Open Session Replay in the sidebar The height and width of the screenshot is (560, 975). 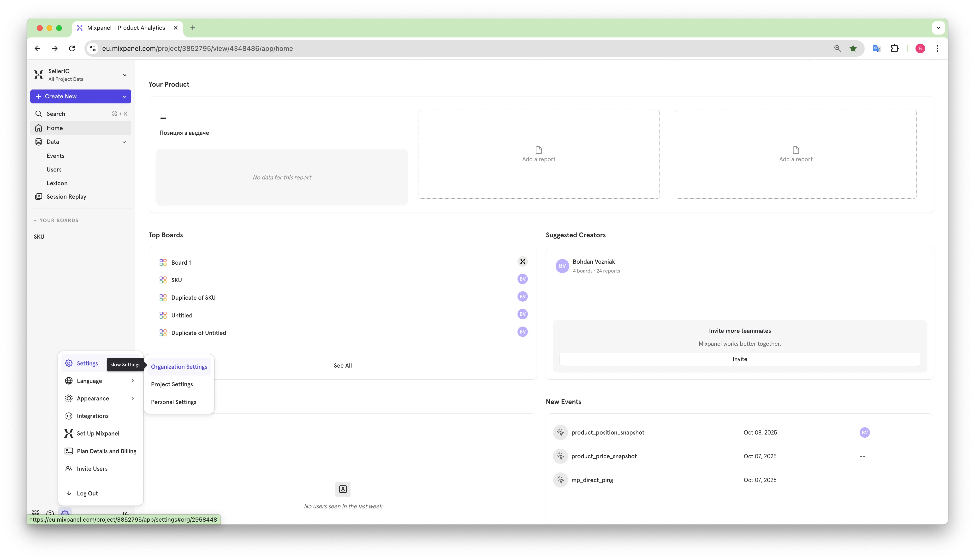coord(81,197)
